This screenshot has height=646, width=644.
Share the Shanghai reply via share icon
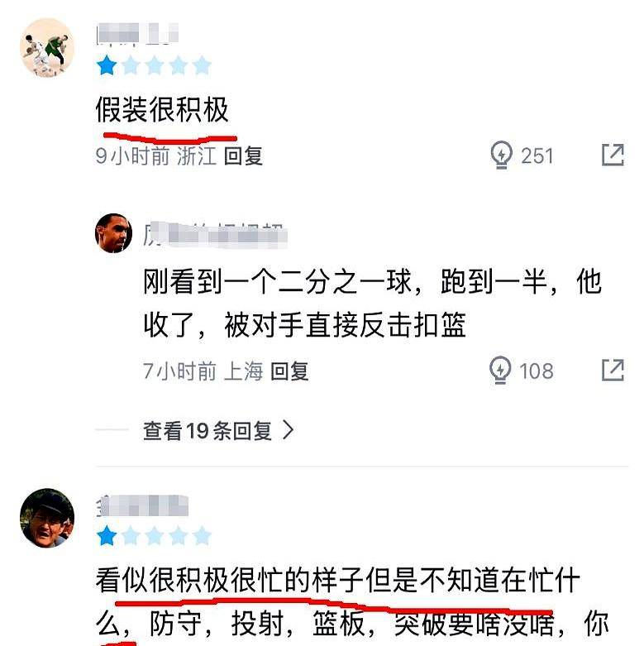(x=613, y=370)
